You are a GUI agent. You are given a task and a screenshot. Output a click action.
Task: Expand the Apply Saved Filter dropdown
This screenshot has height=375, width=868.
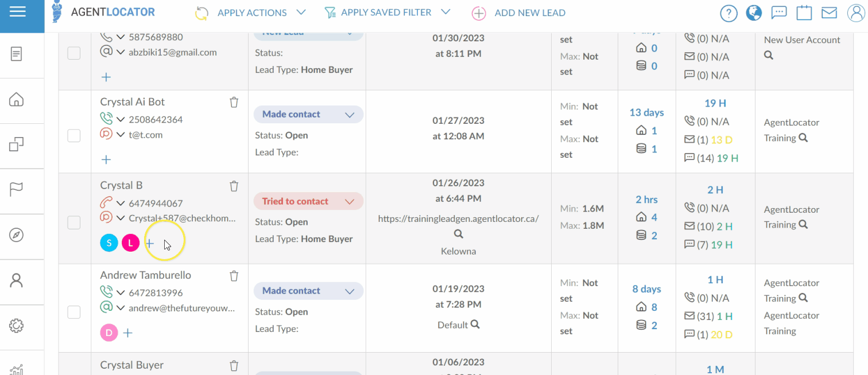[387, 13]
